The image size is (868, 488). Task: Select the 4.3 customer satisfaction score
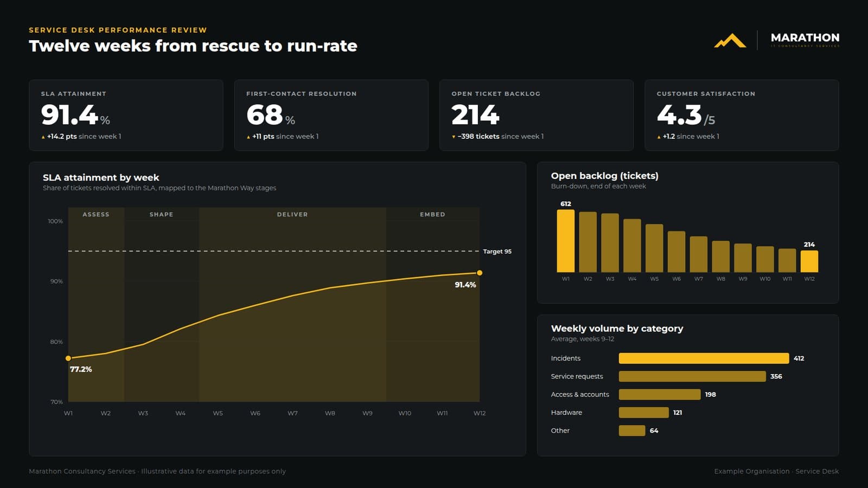coord(686,114)
